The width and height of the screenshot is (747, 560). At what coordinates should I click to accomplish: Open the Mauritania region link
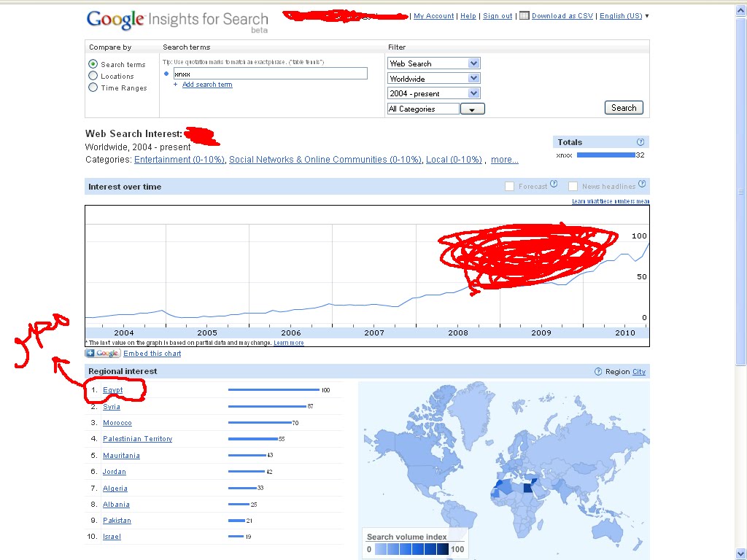(122, 456)
